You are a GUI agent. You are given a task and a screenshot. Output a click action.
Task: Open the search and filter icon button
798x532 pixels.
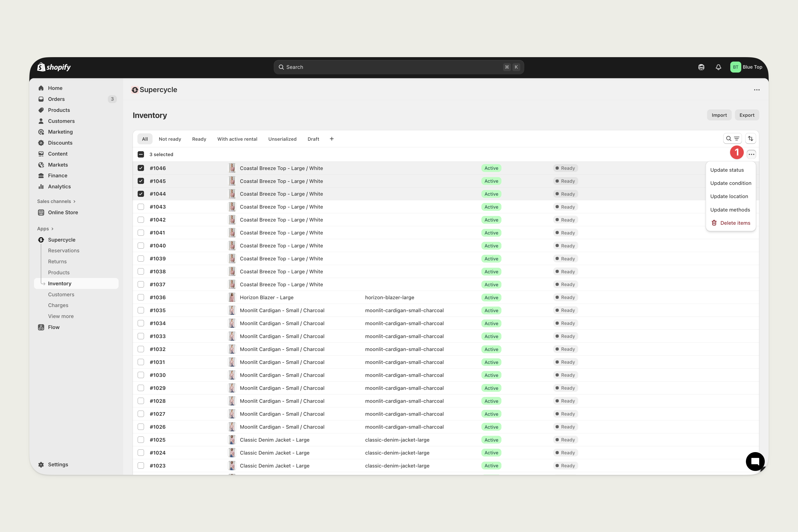coord(732,138)
